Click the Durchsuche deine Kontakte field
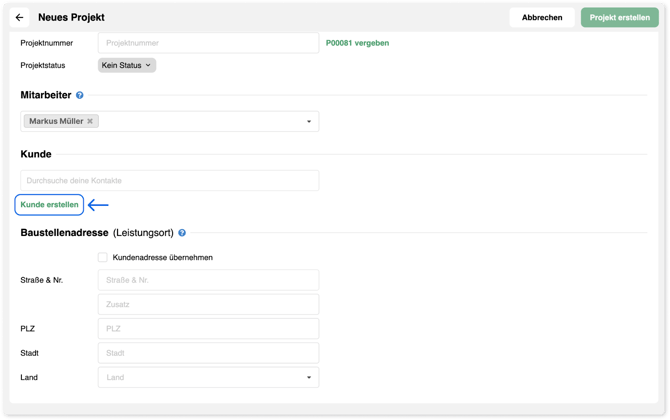 coord(170,180)
